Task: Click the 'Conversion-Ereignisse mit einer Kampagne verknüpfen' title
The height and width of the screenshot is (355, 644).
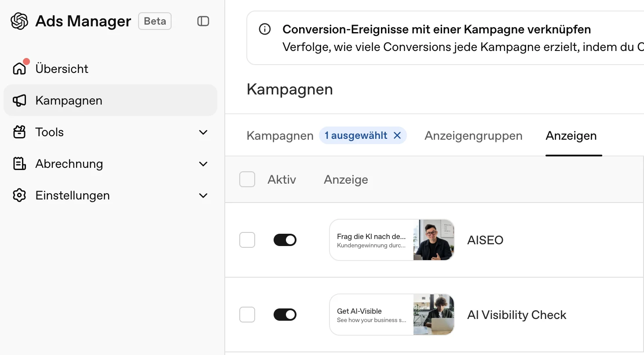Action: [437, 30]
